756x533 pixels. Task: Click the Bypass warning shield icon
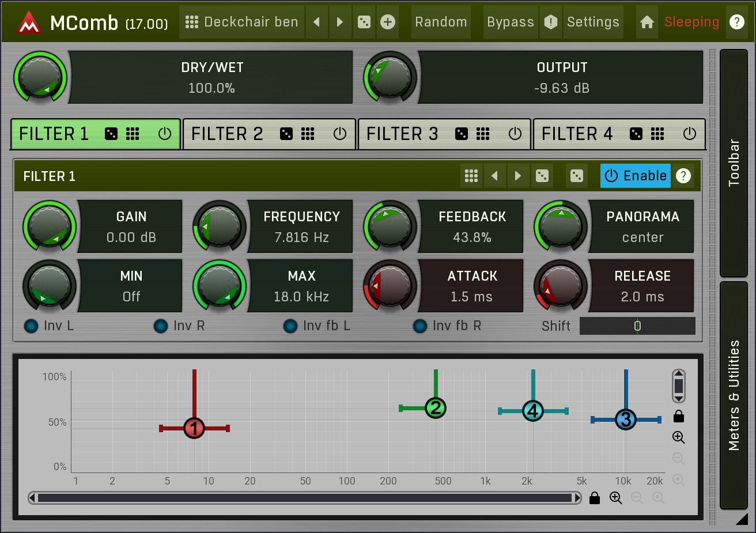pyautogui.click(x=551, y=22)
